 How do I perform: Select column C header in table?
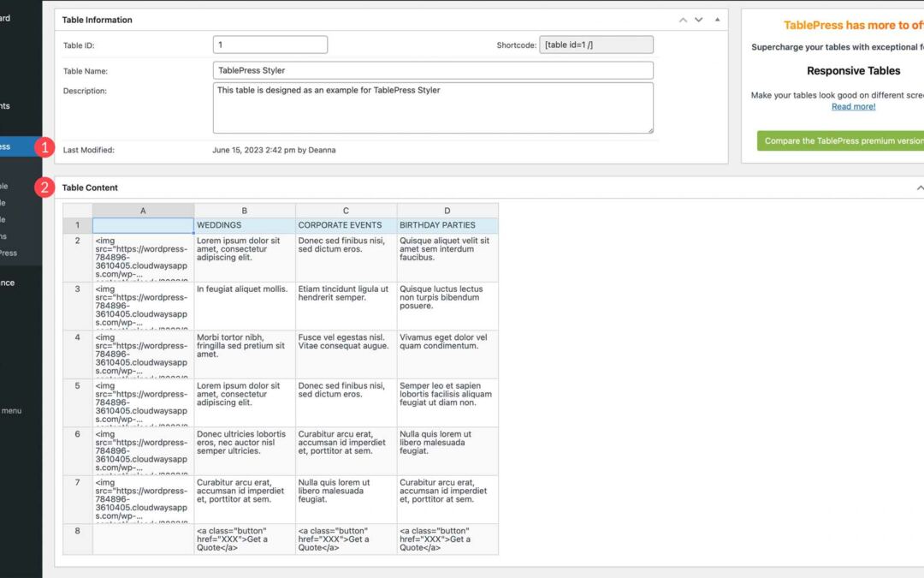pyautogui.click(x=346, y=211)
